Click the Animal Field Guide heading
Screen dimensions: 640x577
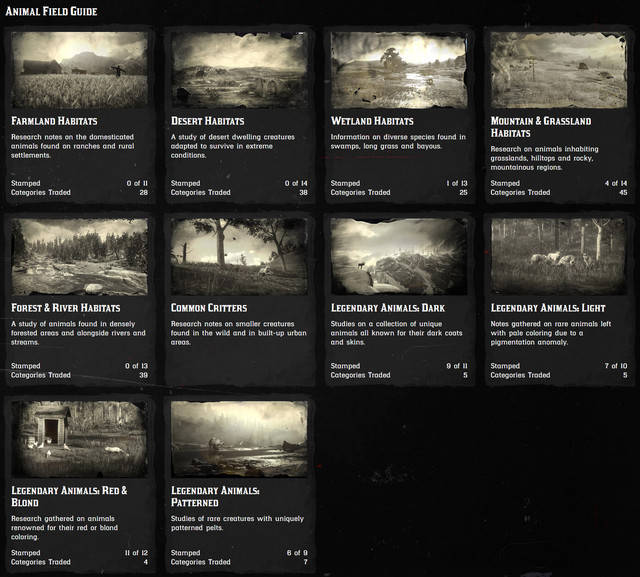tap(51, 11)
